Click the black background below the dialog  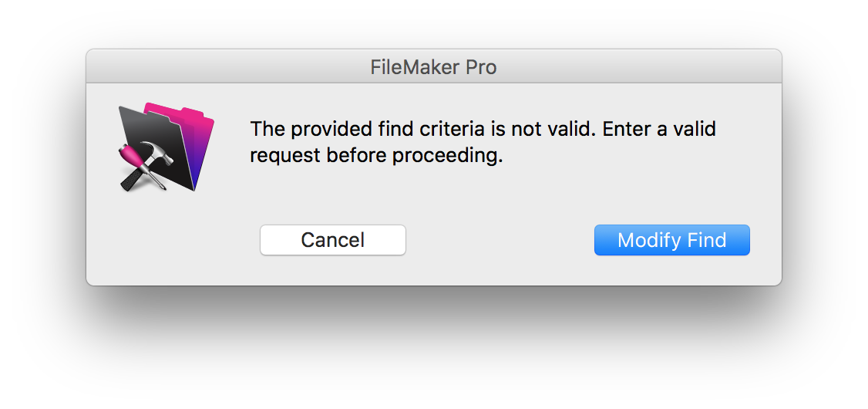(x=433, y=347)
